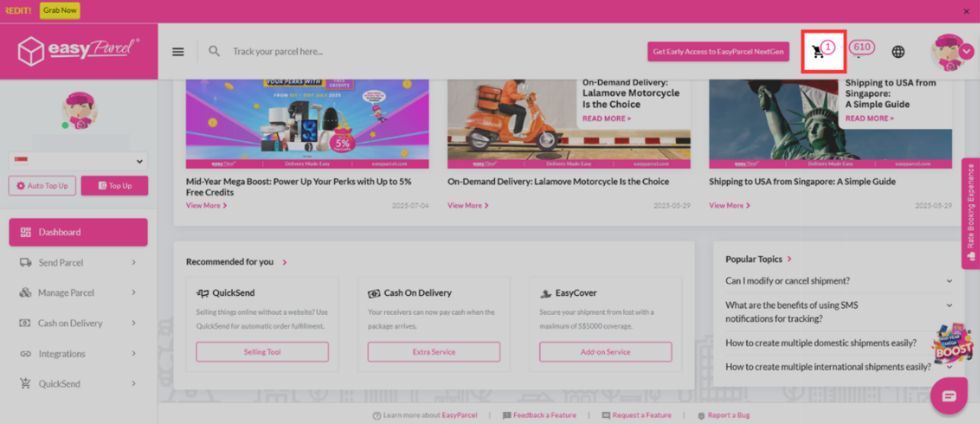
Task: Expand multiple international shipments question
Action: click(x=838, y=366)
